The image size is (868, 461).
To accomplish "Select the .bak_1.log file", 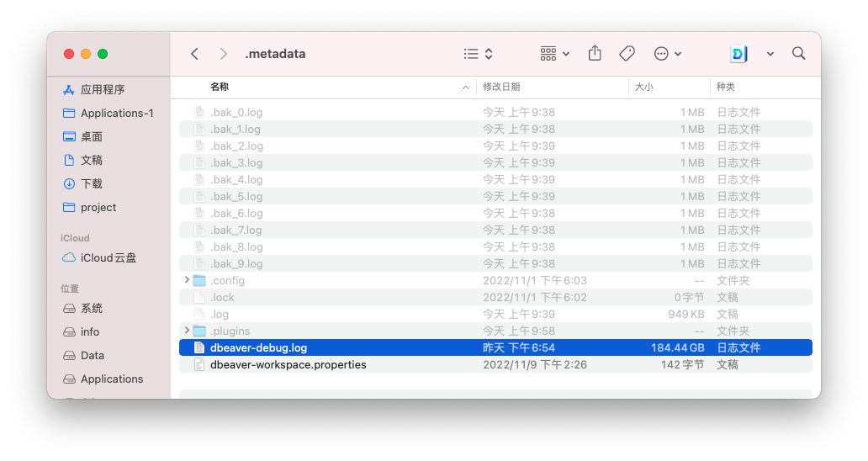I will pos(495,129).
